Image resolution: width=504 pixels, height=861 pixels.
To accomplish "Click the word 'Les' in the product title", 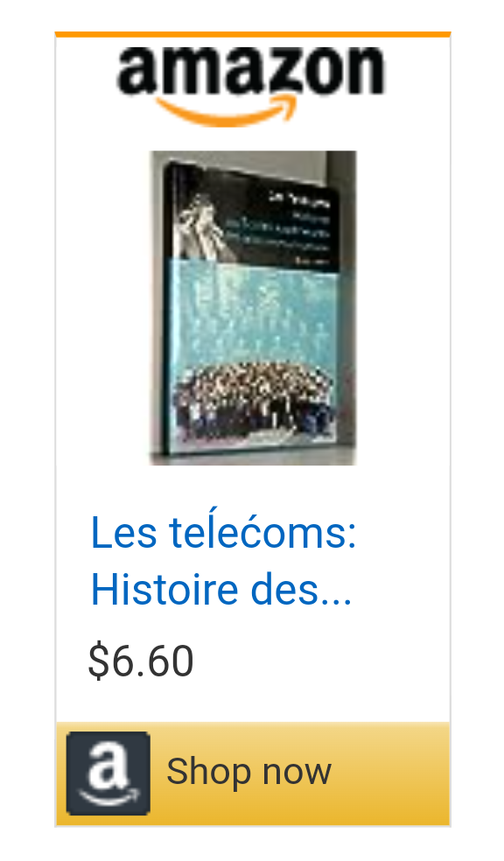I will pyautogui.click(x=123, y=533).
